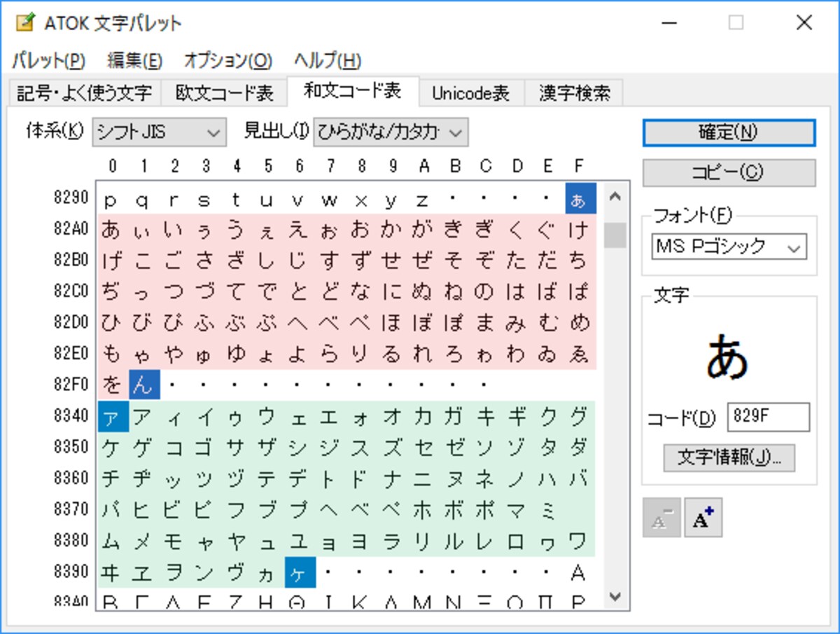This screenshot has width=840, height=634.
Task: Select hiragana ひ in the grid
Action: point(113,323)
